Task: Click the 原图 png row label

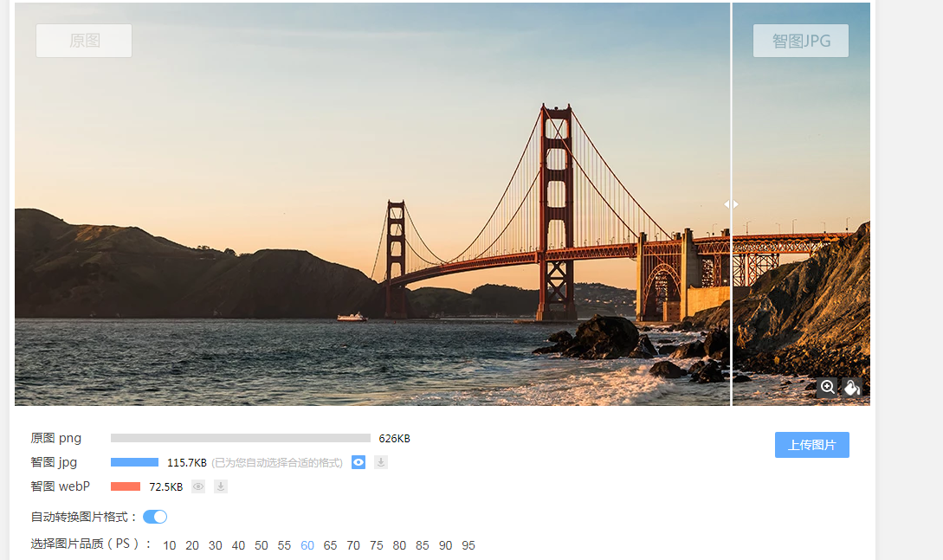Action: (x=56, y=438)
